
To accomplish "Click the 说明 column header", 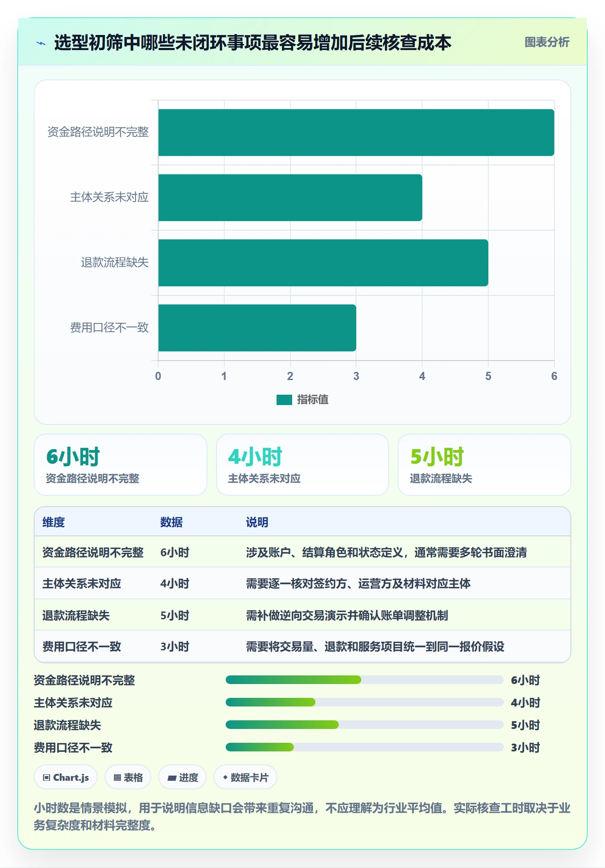I will tap(257, 522).
